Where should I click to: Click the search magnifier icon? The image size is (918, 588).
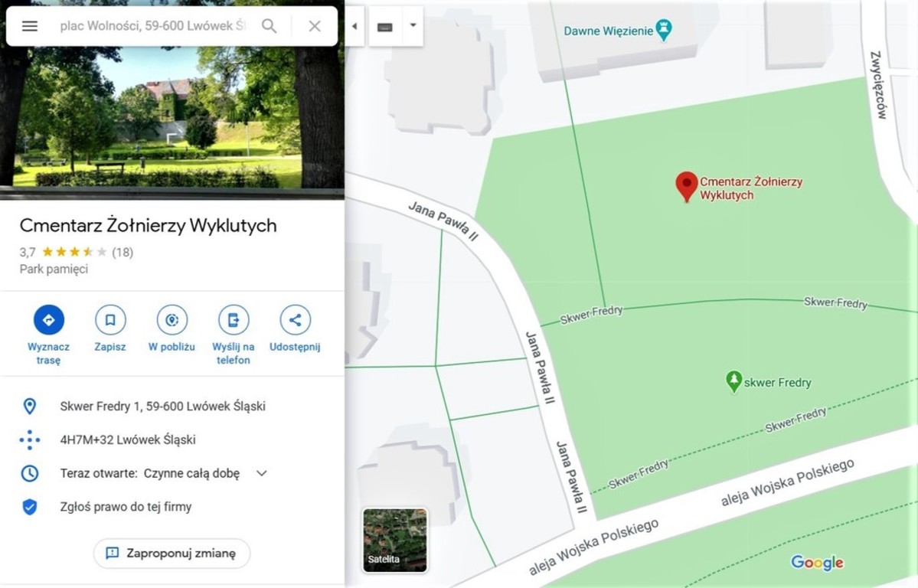point(270,26)
